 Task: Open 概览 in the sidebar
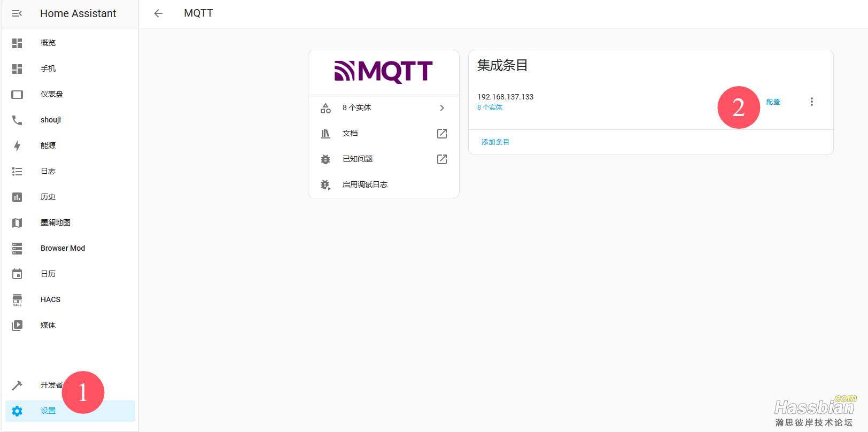coord(70,43)
